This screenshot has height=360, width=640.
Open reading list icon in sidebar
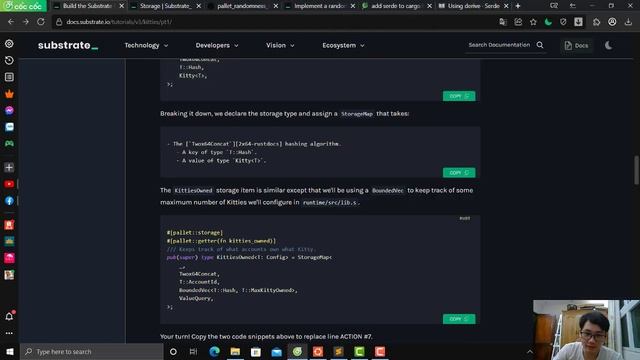(9, 77)
